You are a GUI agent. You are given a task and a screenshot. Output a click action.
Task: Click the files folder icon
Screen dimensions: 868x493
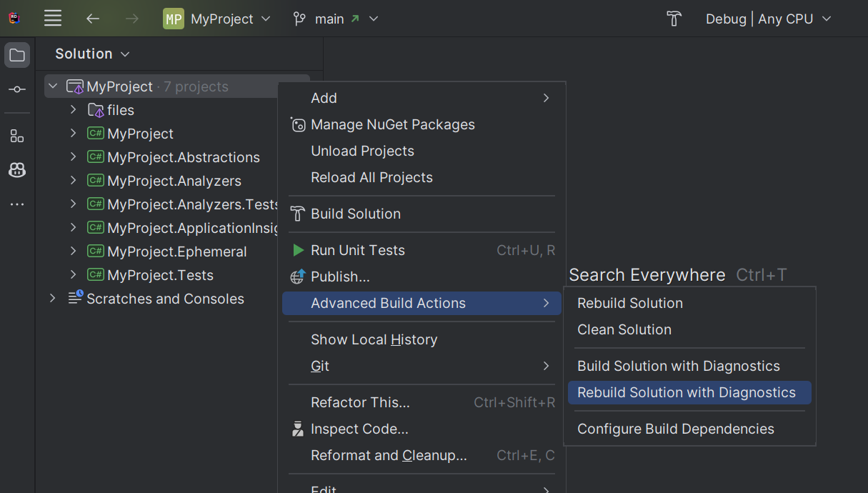pyautogui.click(x=96, y=110)
